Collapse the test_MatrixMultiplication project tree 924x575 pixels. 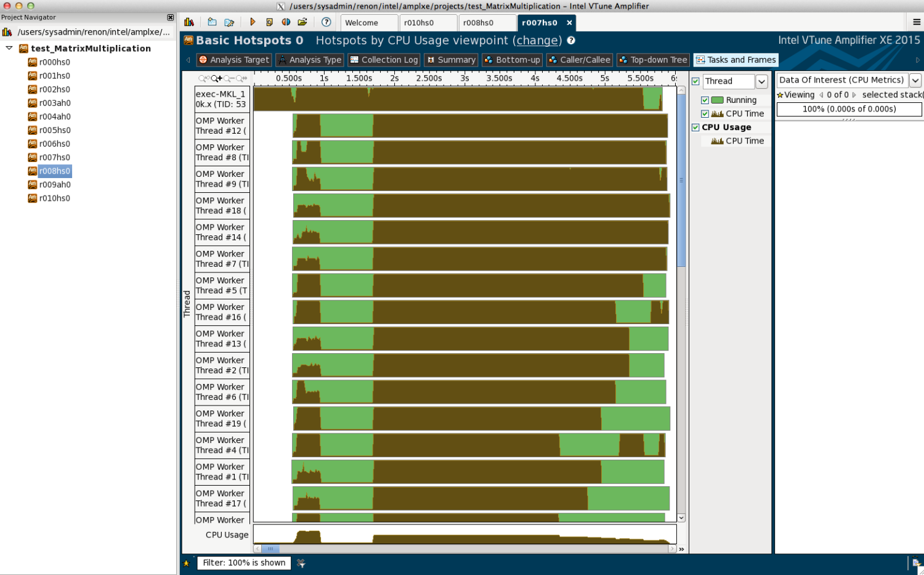(9, 48)
